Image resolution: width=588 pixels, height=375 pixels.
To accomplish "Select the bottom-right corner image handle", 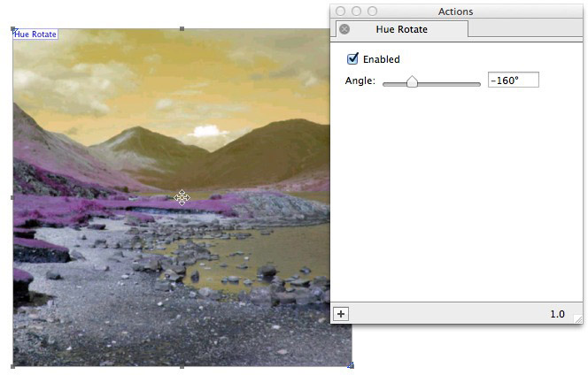I will coord(351,365).
